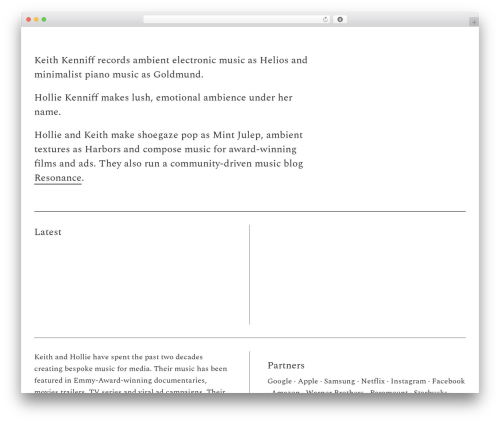Open a new tab with the plus button
Image resolution: width=500 pixels, height=423 pixels.
474,22
